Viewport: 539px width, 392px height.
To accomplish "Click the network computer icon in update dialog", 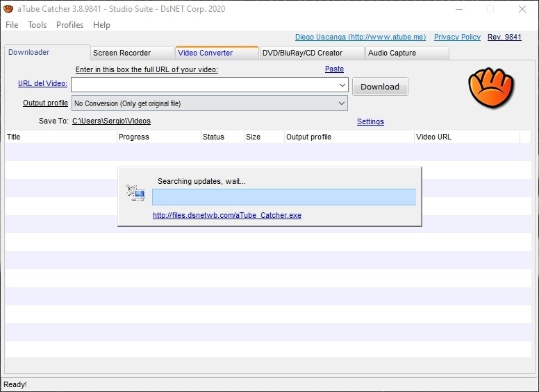I will click(135, 194).
